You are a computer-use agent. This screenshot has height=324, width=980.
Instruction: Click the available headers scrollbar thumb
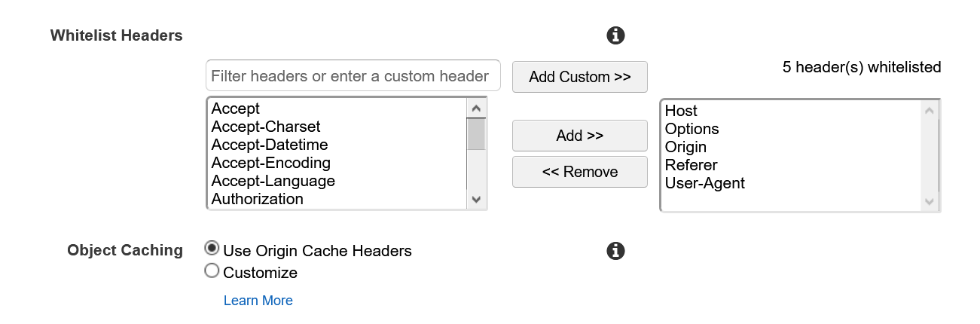click(x=476, y=136)
